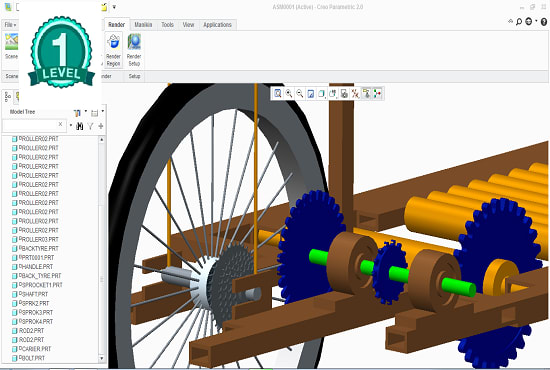
Task: Select BOLT.PRT in the Model Tree
Action: point(32,358)
